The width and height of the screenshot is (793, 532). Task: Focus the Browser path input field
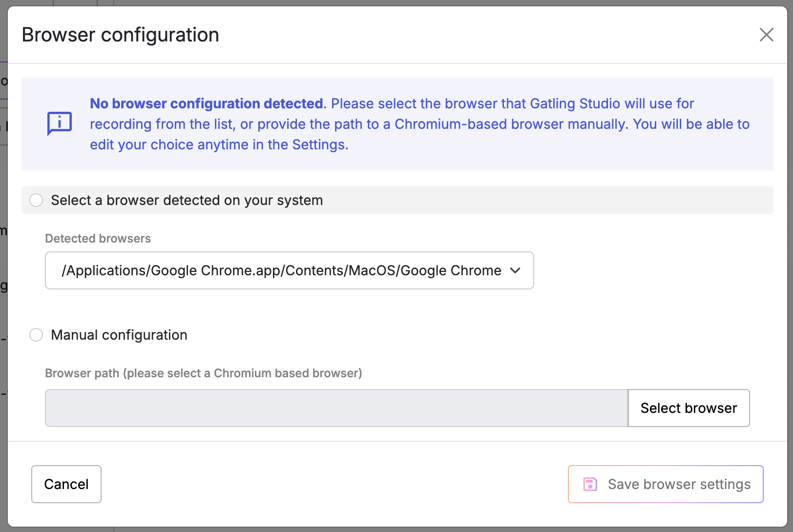coord(336,408)
